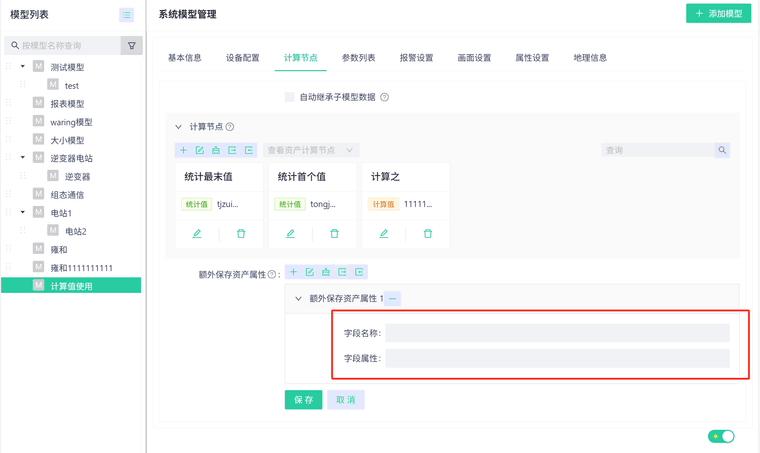Delete the 统计首个值 card with trash icon

pos(334,234)
